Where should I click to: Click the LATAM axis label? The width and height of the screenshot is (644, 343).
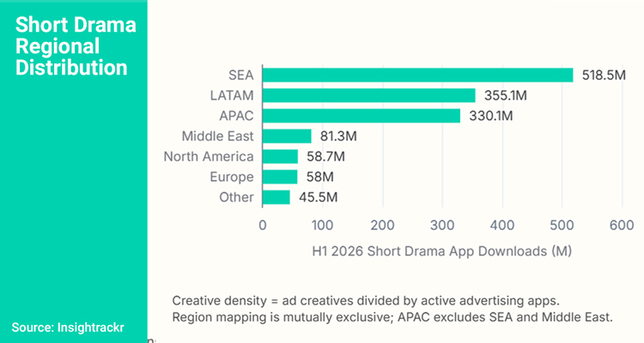[x=232, y=95]
